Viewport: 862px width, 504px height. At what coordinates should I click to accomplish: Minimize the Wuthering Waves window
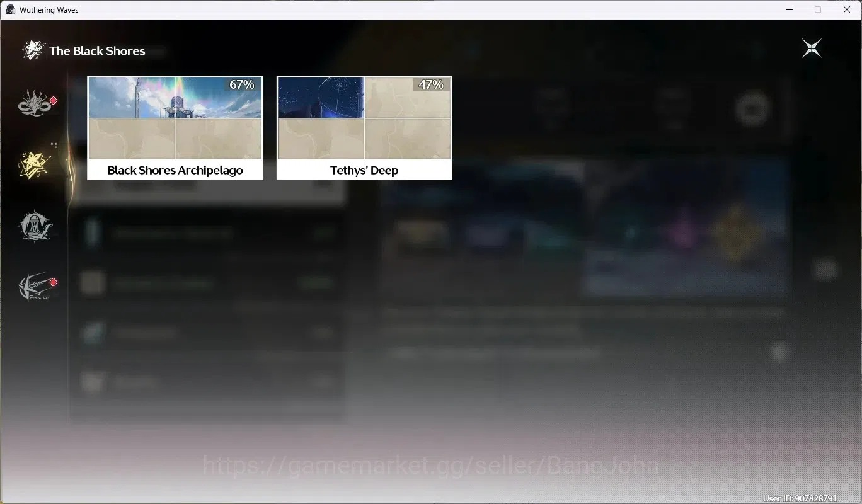[x=790, y=9]
